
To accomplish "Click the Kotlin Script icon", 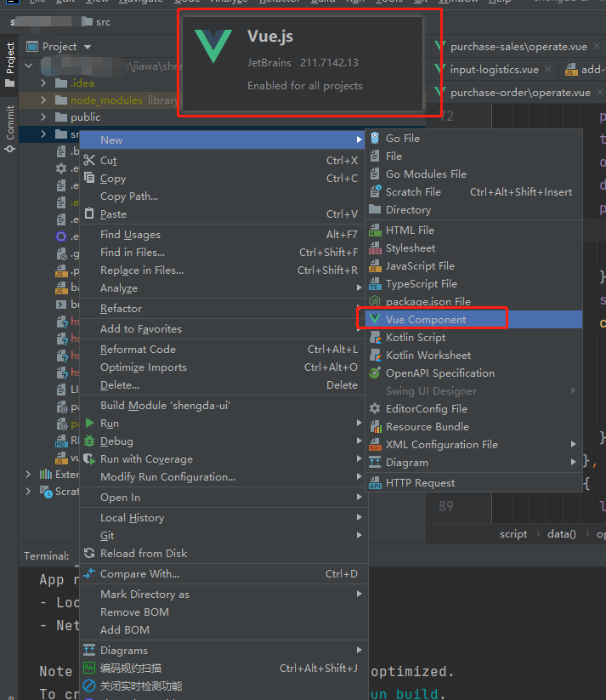I will click(x=375, y=338).
